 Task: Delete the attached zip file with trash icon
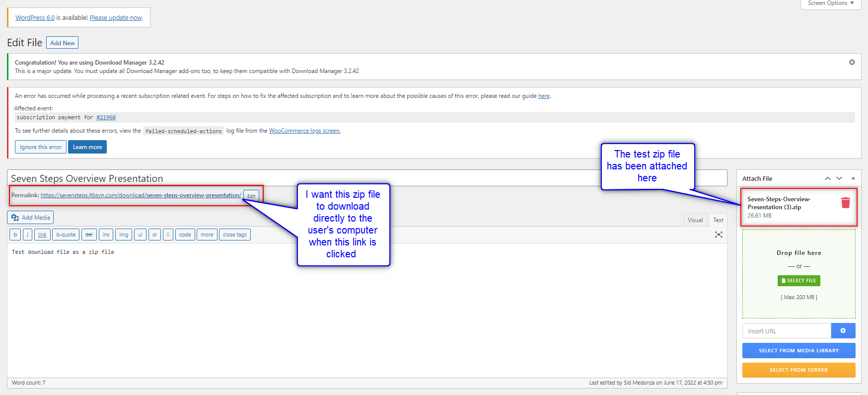pyautogui.click(x=845, y=203)
